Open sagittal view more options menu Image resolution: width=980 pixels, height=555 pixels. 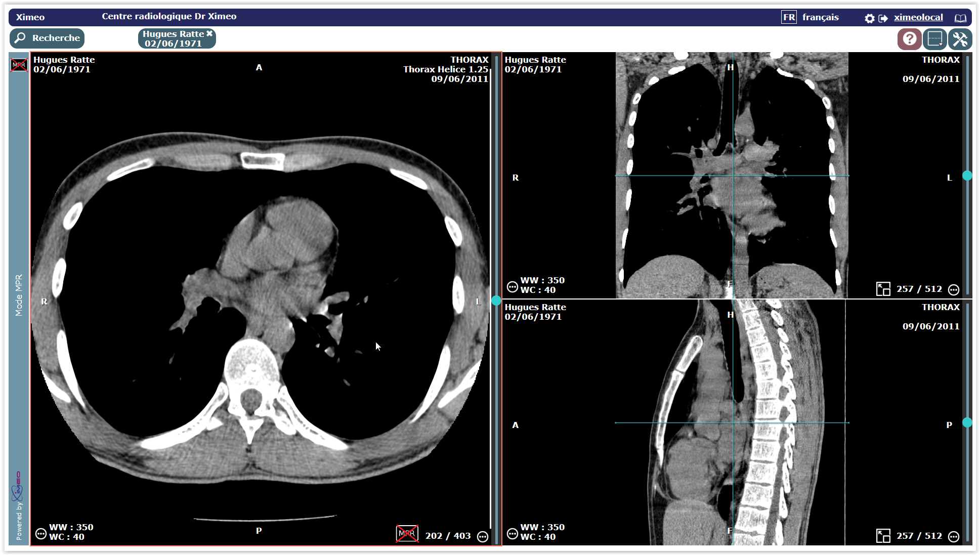pos(954,537)
